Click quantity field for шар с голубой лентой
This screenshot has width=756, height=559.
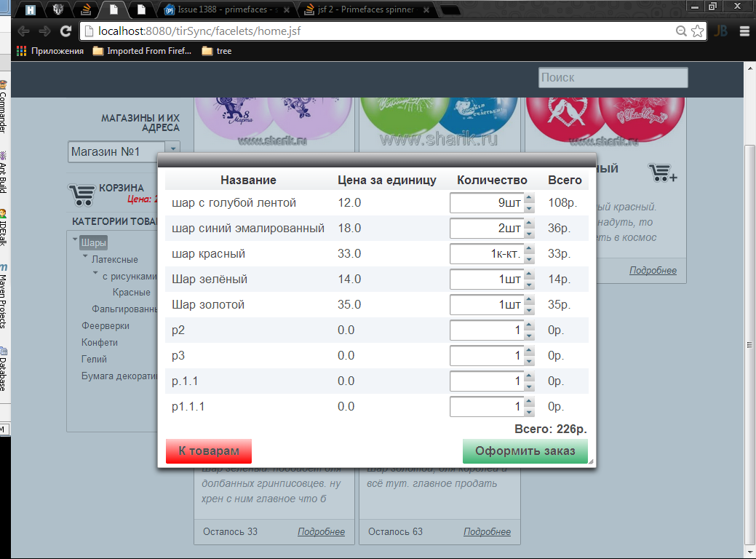[487, 202]
